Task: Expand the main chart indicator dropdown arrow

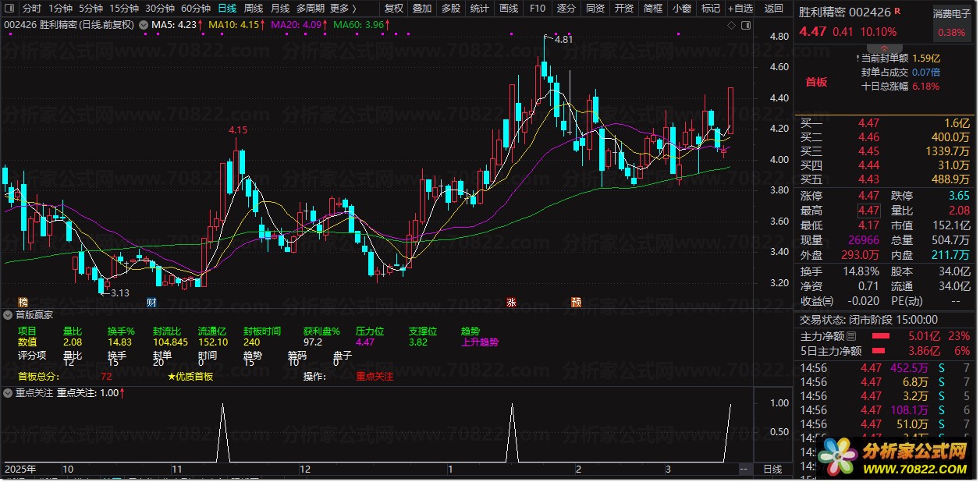Action: pyautogui.click(x=144, y=25)
